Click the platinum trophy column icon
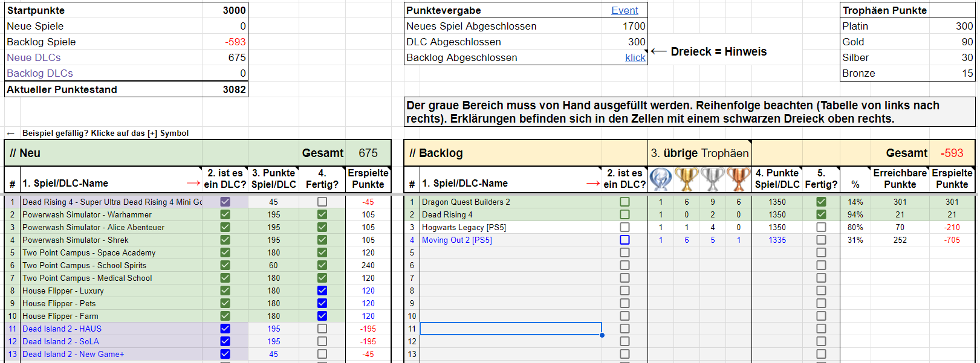The image size is (980, 363). pyautogui.click(x=661, y=179)
